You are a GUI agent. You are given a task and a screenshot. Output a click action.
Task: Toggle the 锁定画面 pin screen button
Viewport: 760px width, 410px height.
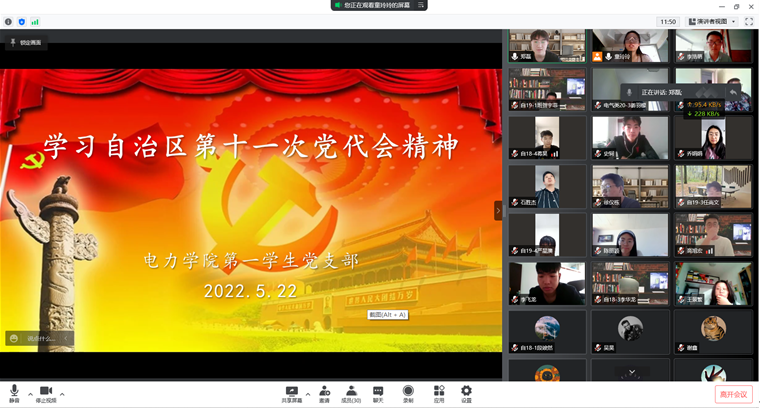tap(26, 43)
